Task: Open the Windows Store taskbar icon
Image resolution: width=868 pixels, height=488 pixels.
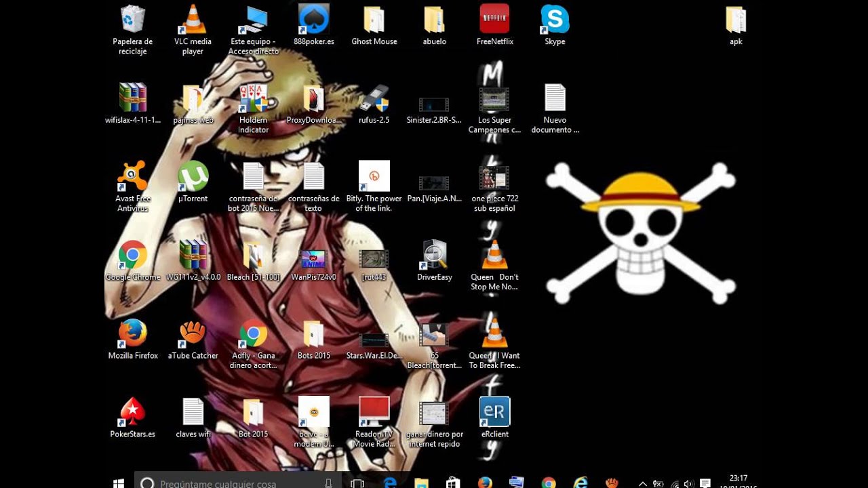Action: [453, 483]
